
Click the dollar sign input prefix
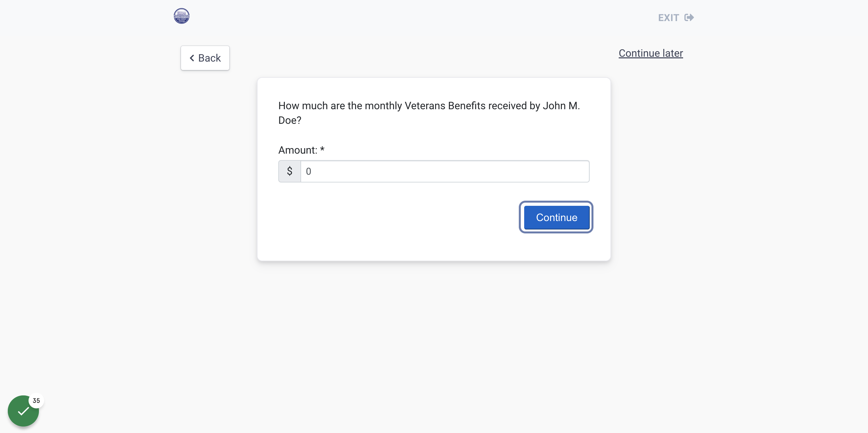point(289,171)
